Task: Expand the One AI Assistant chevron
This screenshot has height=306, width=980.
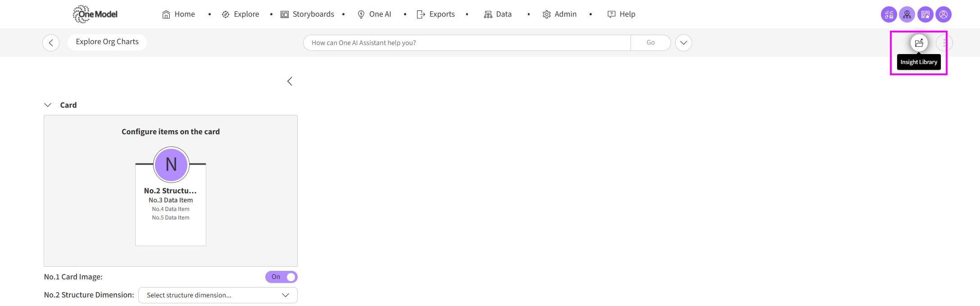Action: [683, 43]
